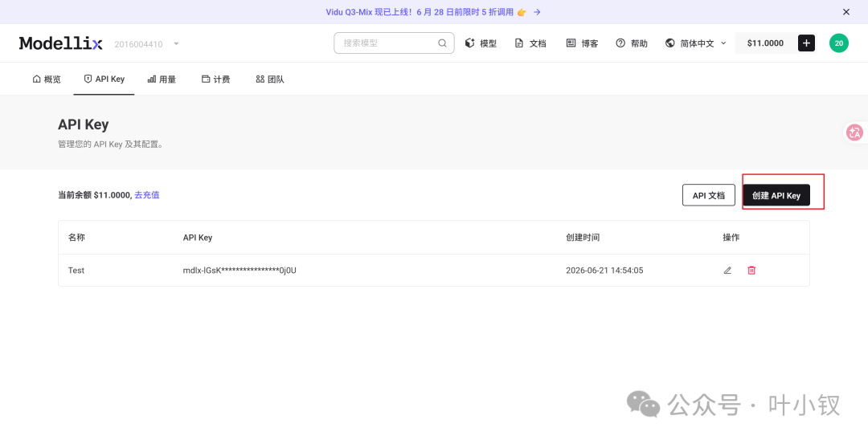Click the $11.0000 balance display

pos(765,43)
